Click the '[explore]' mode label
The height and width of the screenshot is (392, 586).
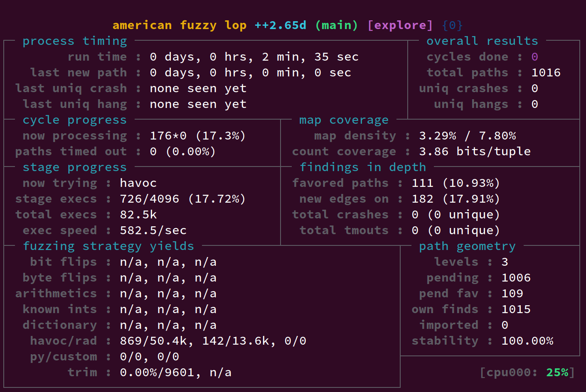(400, 25)
